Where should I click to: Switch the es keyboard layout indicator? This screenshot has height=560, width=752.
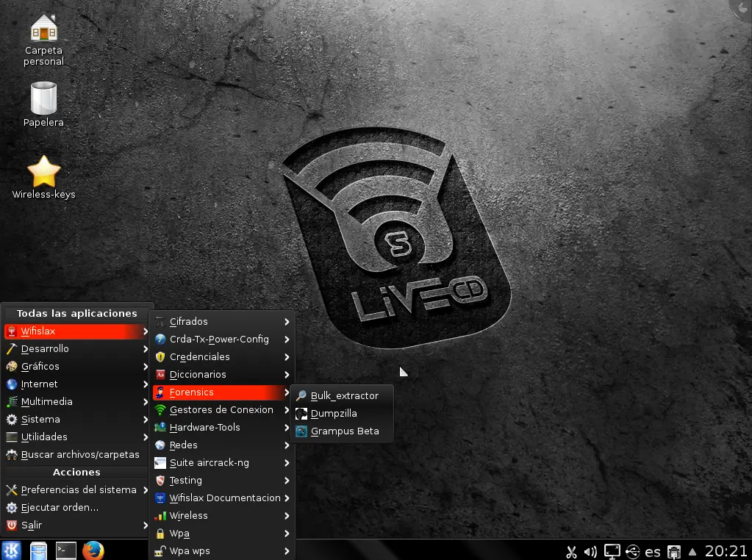(653, 553)
